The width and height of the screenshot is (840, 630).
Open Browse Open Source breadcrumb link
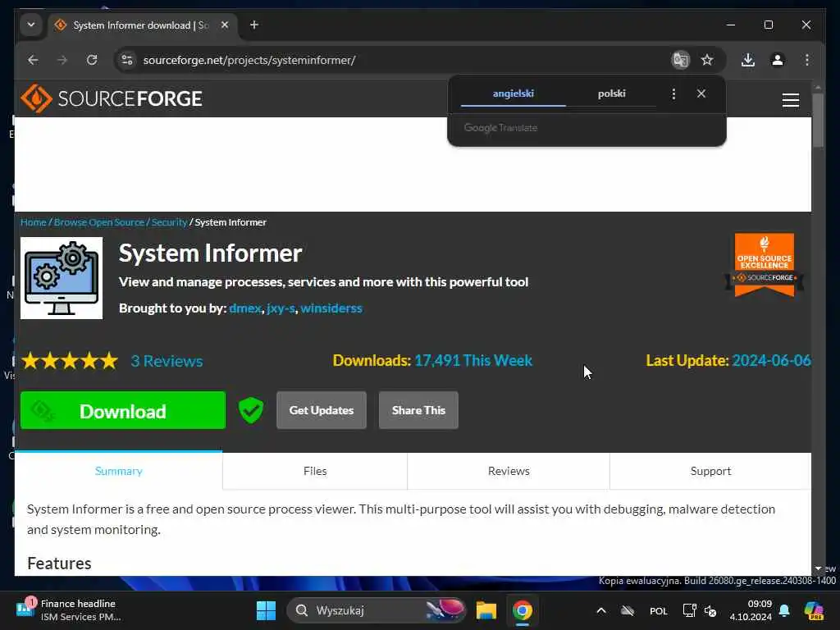[x=99, y=222]
